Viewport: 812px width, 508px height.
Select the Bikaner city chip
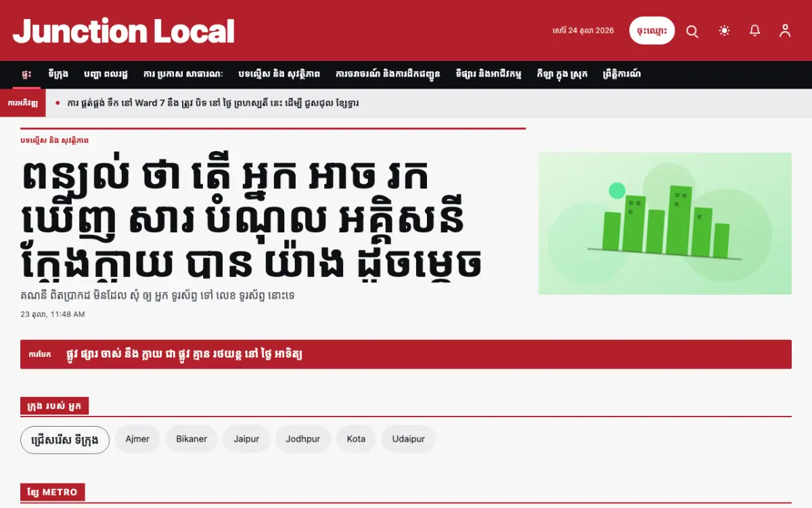(x=191, y=439)
